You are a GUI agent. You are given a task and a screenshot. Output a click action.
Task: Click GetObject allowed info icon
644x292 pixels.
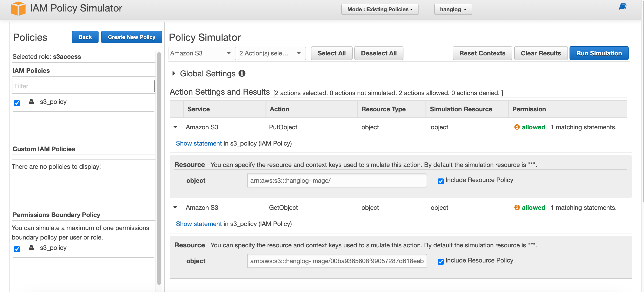[517, 207]
